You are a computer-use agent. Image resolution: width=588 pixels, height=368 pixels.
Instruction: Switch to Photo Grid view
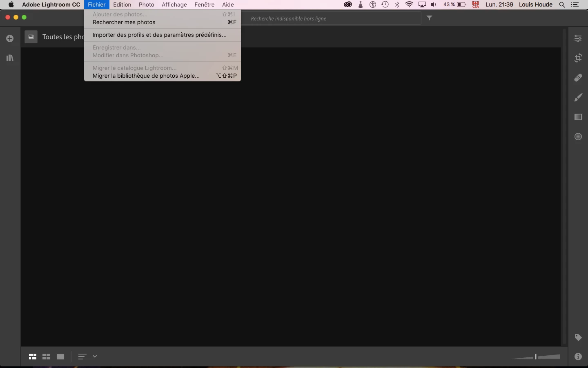click(x=33, y=357)
